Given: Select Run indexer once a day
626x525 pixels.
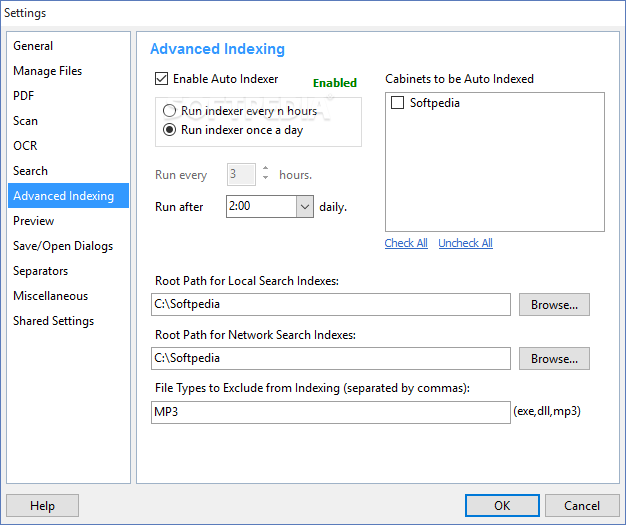Looking at the screenshot, I should click(169, 130).
